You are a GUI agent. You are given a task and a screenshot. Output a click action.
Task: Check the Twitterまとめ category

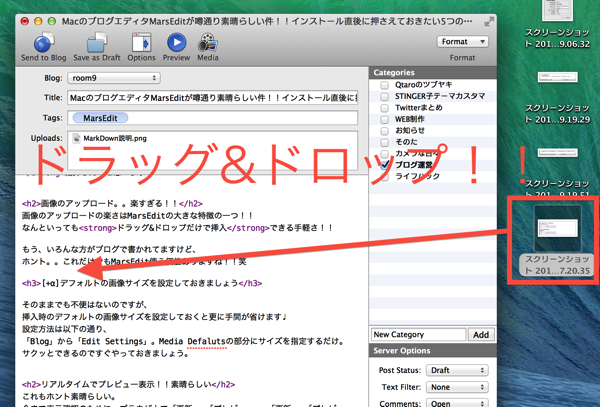click(385, 108)
